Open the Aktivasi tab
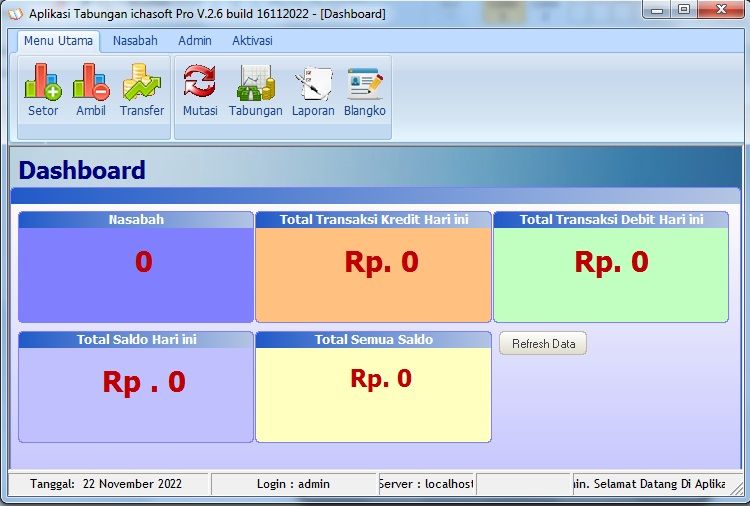The width and height of the screenshot is (750, 506). pos(252,41)
